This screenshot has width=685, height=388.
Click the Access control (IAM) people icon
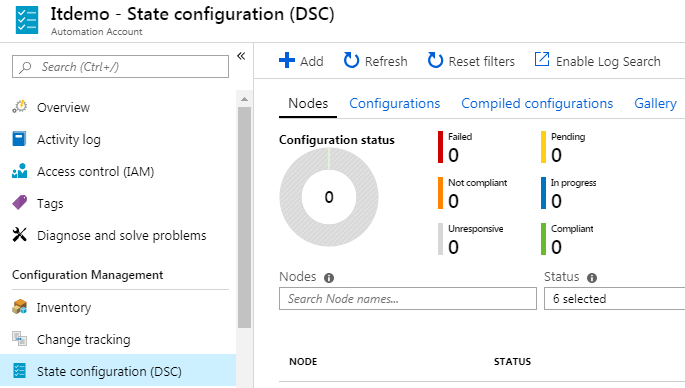[x=20, y=171]
